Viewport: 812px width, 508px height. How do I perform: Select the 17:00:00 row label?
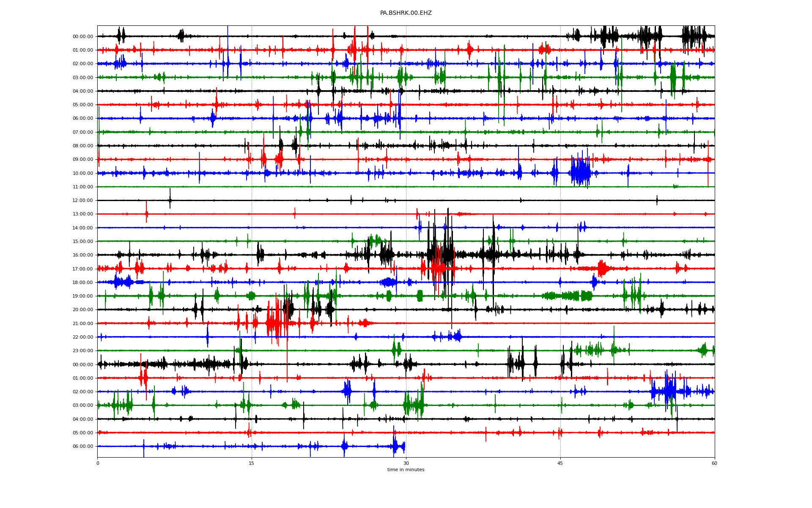click(x=83, y=269)
